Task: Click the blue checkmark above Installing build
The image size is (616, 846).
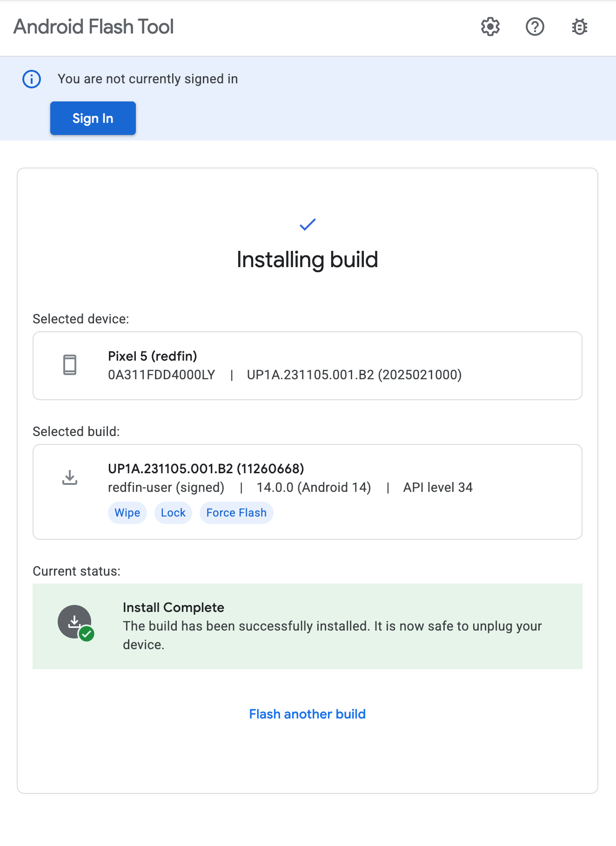Action: tap(308, 225)
